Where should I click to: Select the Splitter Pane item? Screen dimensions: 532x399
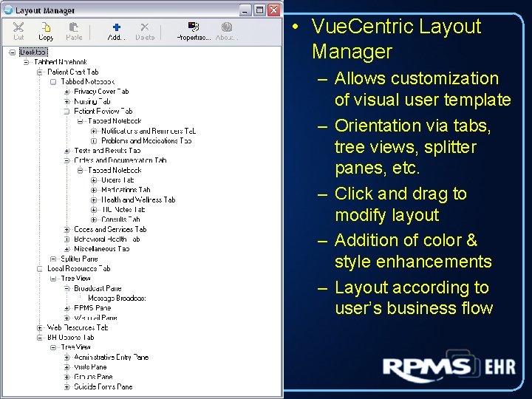click(x=79, y=259)
